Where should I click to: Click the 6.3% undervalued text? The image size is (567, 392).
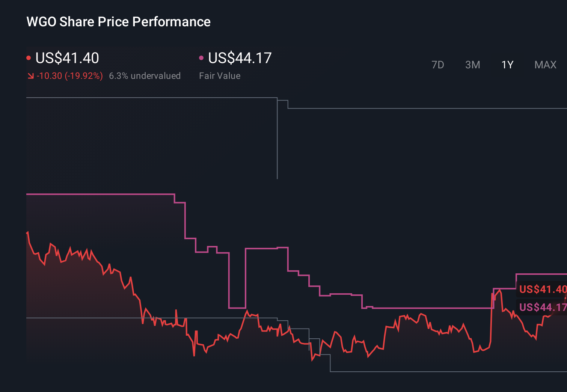145,75
